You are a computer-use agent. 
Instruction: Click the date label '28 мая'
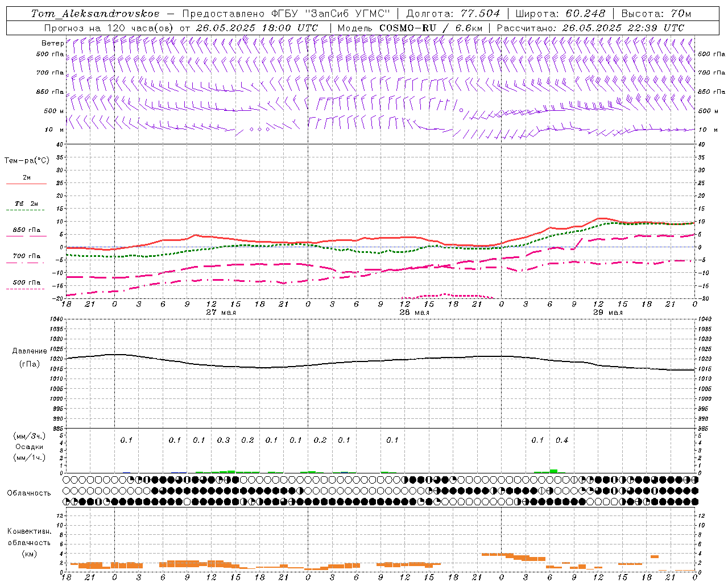tap(414, 313)
